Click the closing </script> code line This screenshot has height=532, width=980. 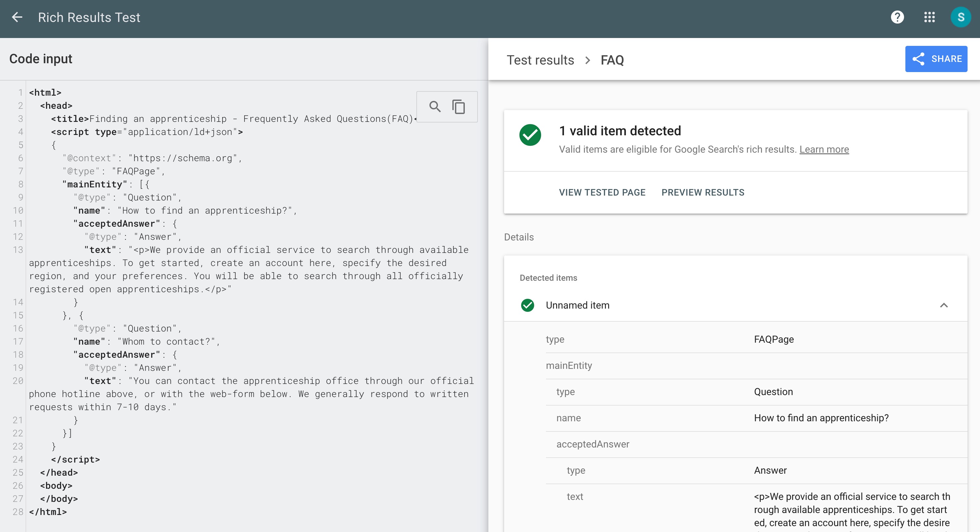(75, 459)
